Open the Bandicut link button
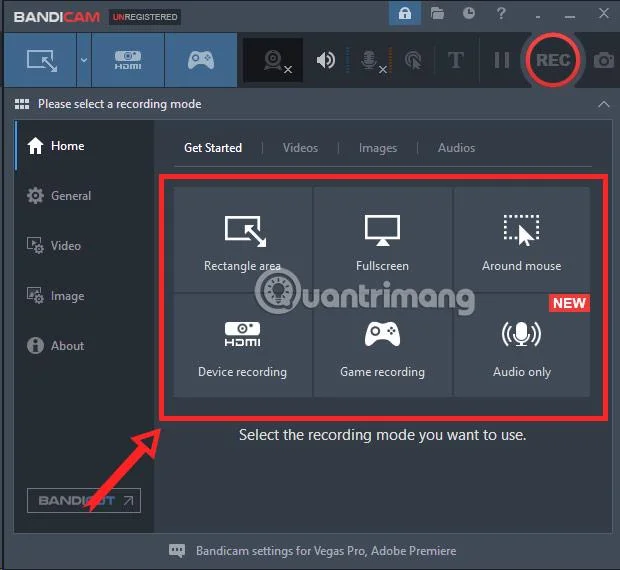The image size is (620, 570). click(84, 500)
